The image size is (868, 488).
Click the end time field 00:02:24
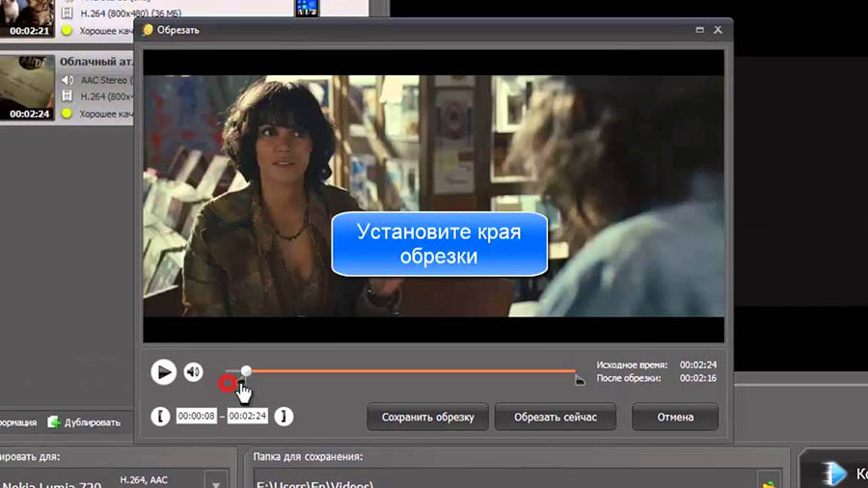(247, 417)
